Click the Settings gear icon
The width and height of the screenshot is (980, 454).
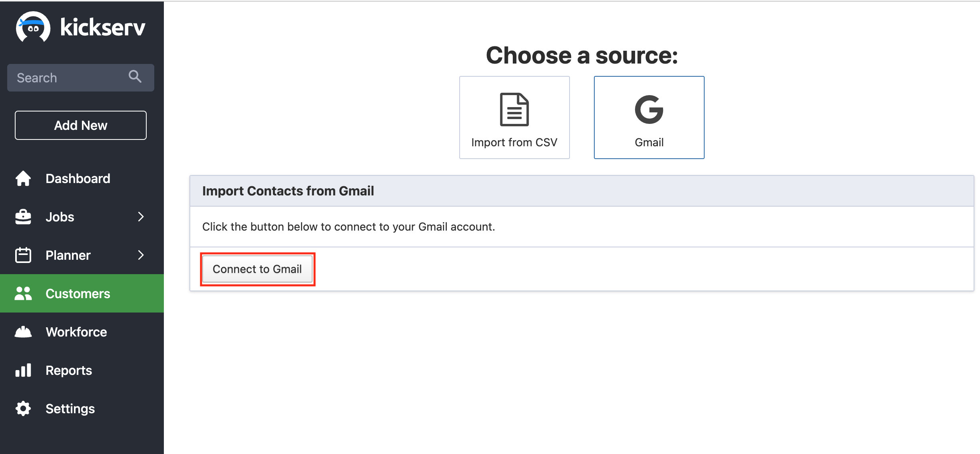point(23,408)
